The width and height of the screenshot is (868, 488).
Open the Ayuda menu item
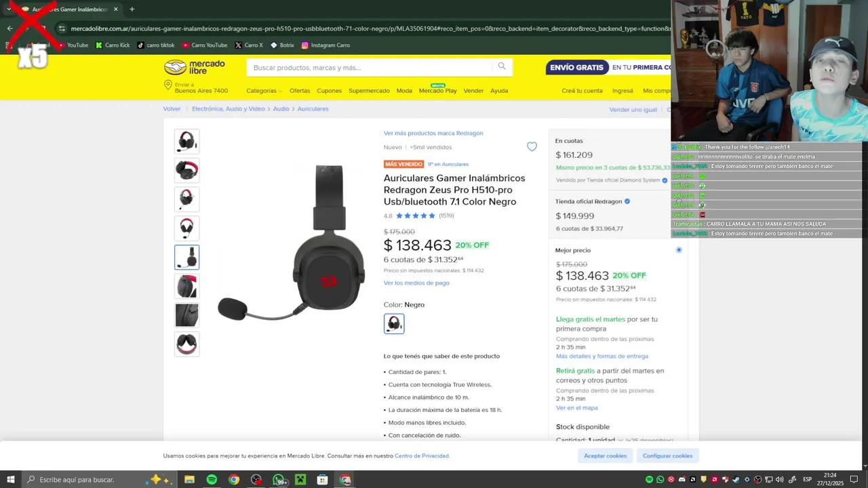[499, 91]
